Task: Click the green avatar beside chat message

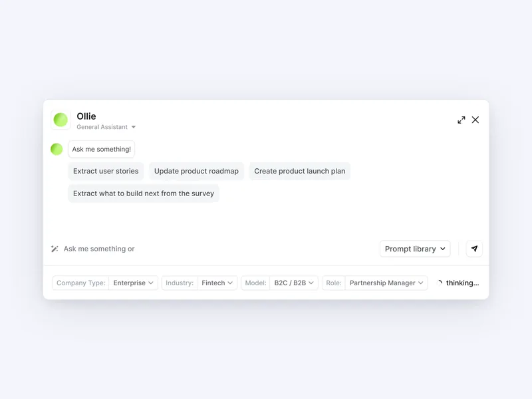Action: 57,149
